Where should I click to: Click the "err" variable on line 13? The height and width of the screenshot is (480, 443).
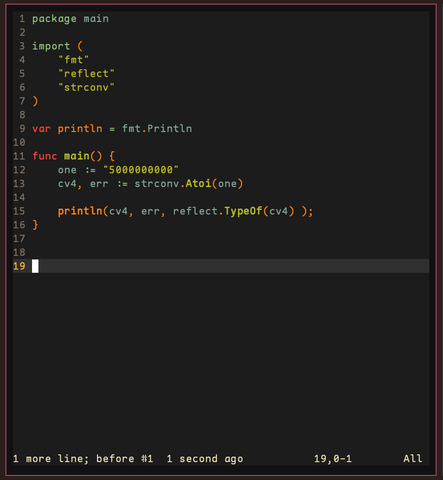[99, 184]
